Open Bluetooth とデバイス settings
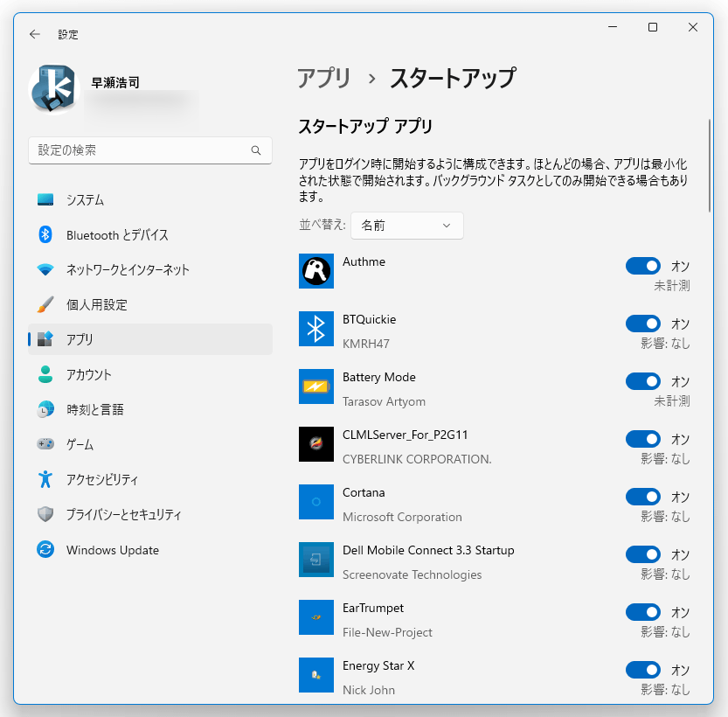Screen dimensions: 728x717 tap(150, 234)
